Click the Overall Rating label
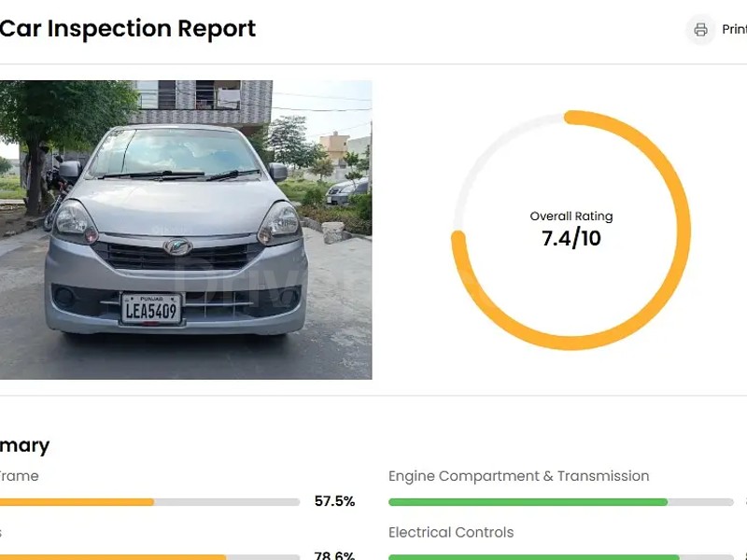The image size is (747, 560). click(571, 217)
